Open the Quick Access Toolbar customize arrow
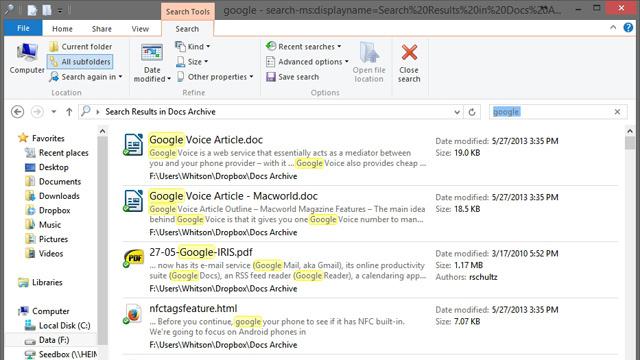The height and width of the screenshot is (360, 640). [x=60, y=11]
